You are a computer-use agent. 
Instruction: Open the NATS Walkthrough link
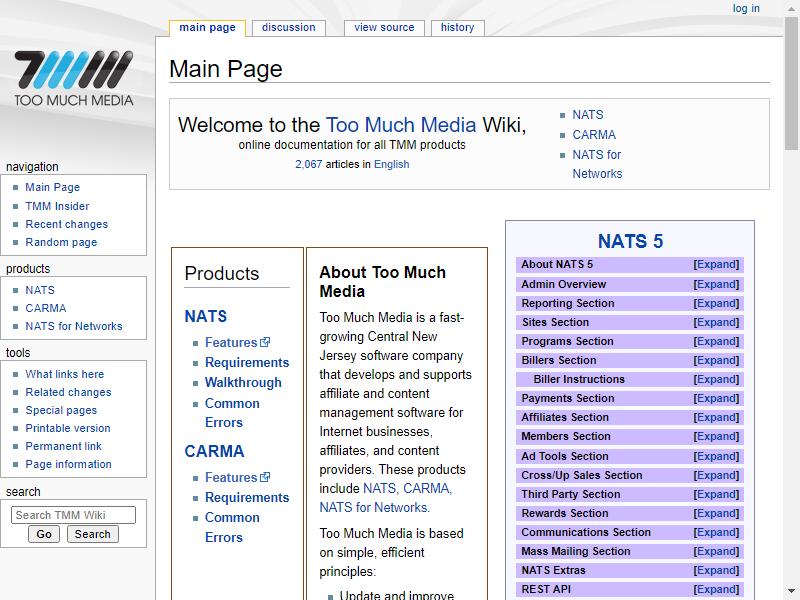pos(243,383)
